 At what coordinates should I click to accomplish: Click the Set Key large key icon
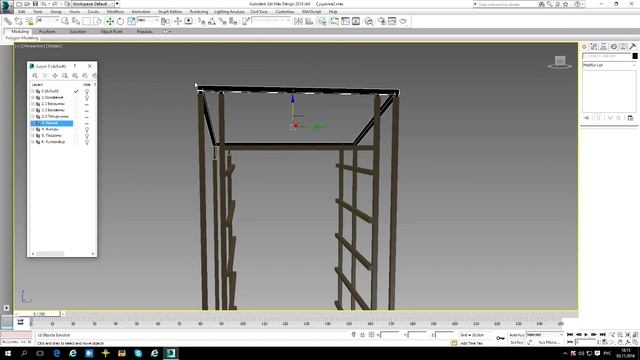[x=500, y=338]
